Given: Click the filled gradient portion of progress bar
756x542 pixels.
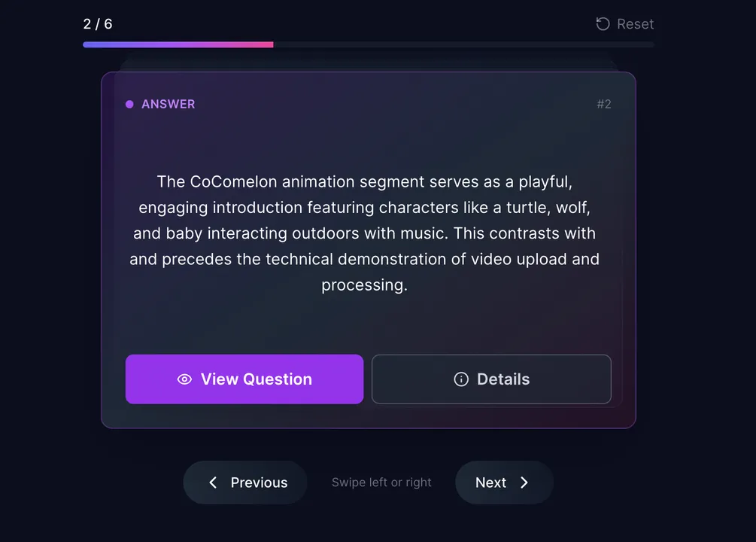Looking at the screenshot, I should pos(178,45).
